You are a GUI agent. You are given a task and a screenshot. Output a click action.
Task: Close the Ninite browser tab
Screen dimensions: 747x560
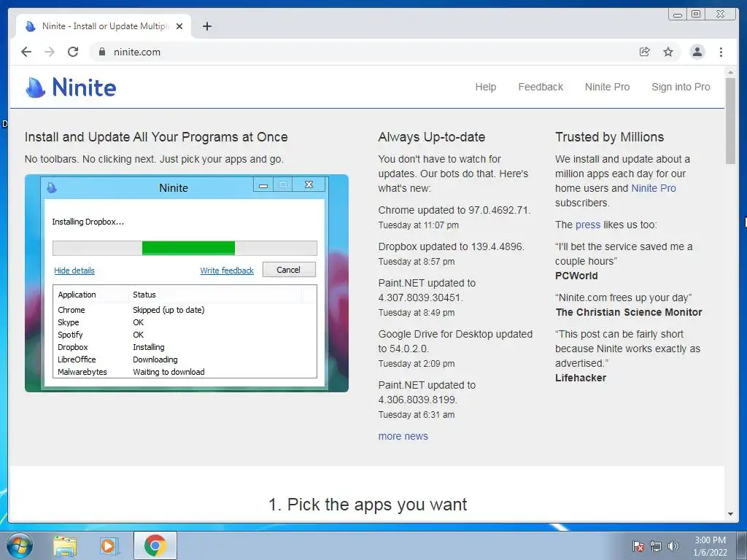click(x=179, y=26)
